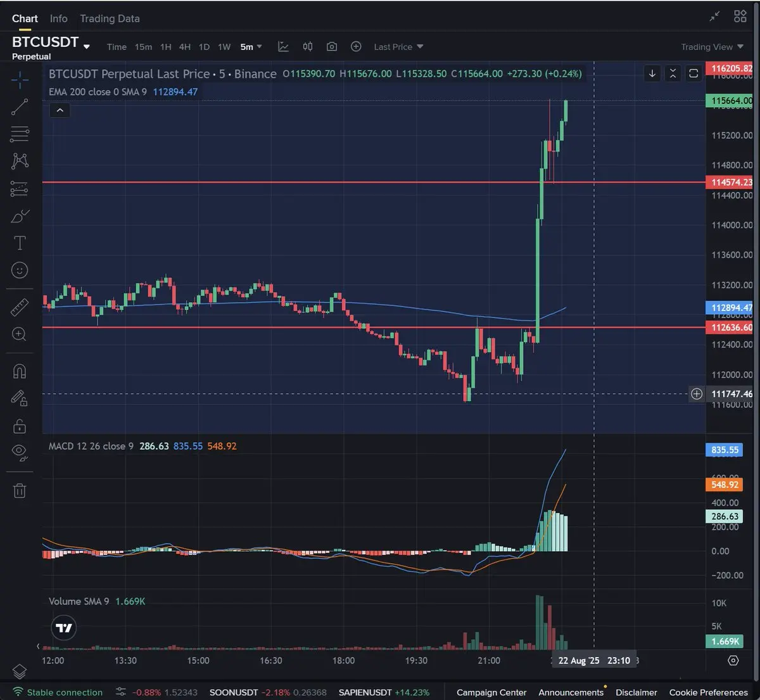Toggle stay in drawing mode
Viewport: 760px width, 700px height.
pyautogui.click(x=20, y=398)
